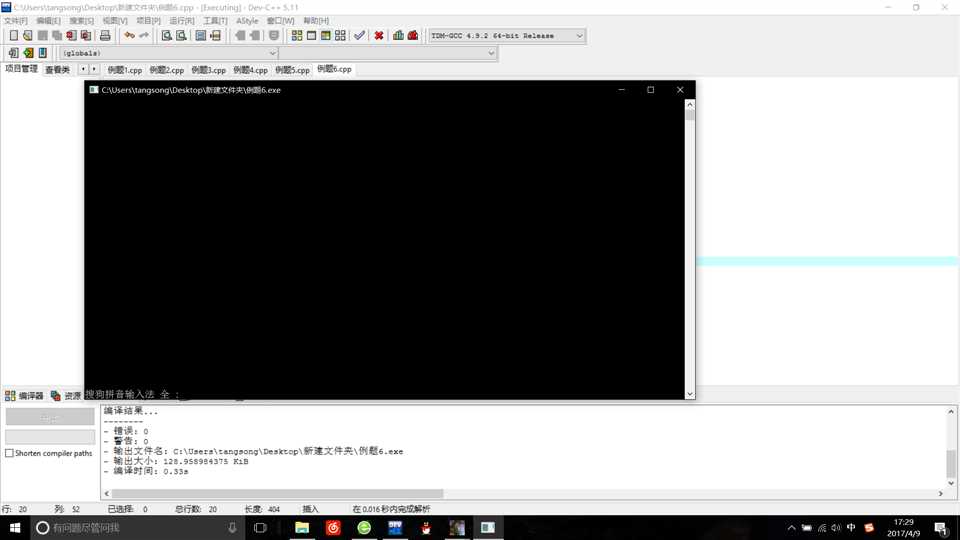Open File Explorer from the taskbar
The image size is (960, 540).
pos(302,527)
